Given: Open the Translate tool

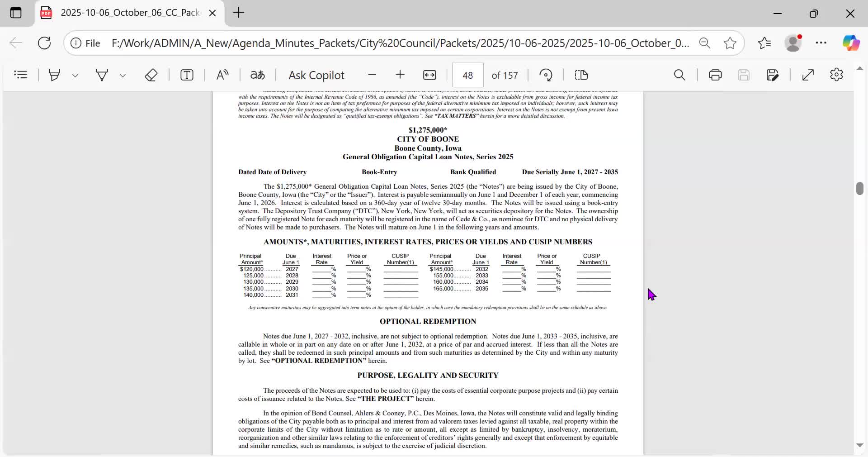Looking at the screenshot, I should click(258, 75).
